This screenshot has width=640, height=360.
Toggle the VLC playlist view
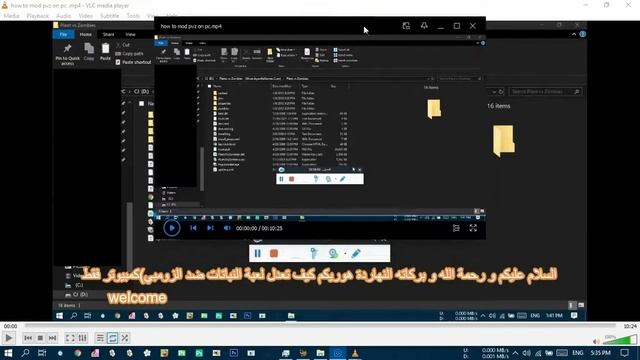100,338
